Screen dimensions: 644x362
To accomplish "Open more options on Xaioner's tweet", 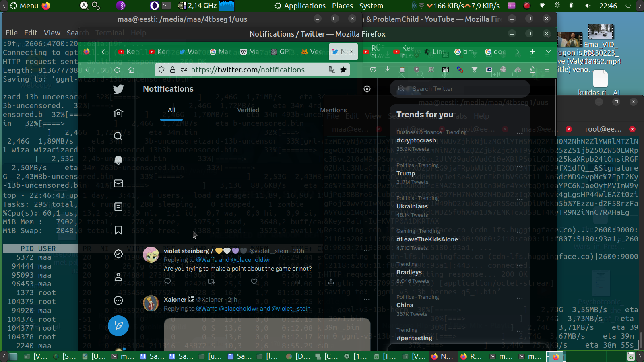I will (367, 299).
